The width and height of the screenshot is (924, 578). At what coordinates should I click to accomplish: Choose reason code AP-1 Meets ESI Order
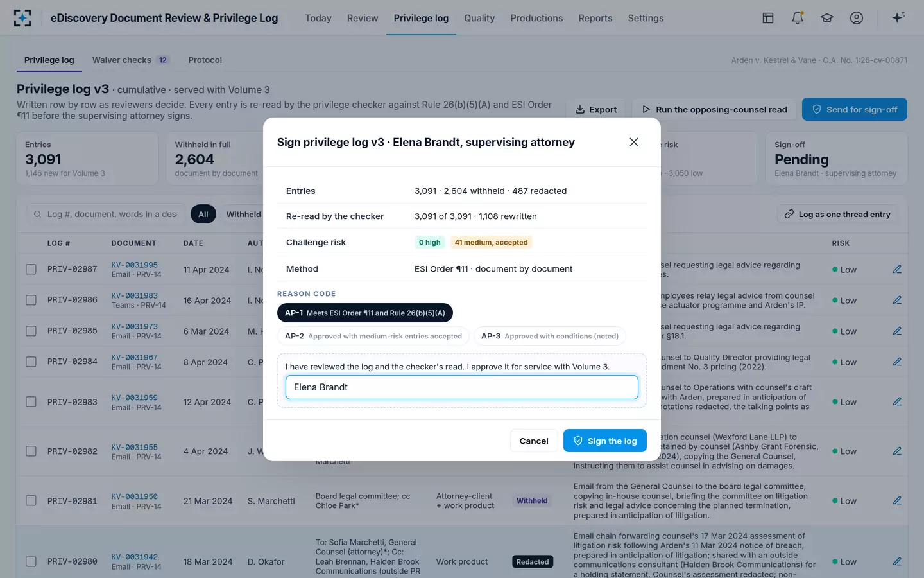[x=365, y=313]
